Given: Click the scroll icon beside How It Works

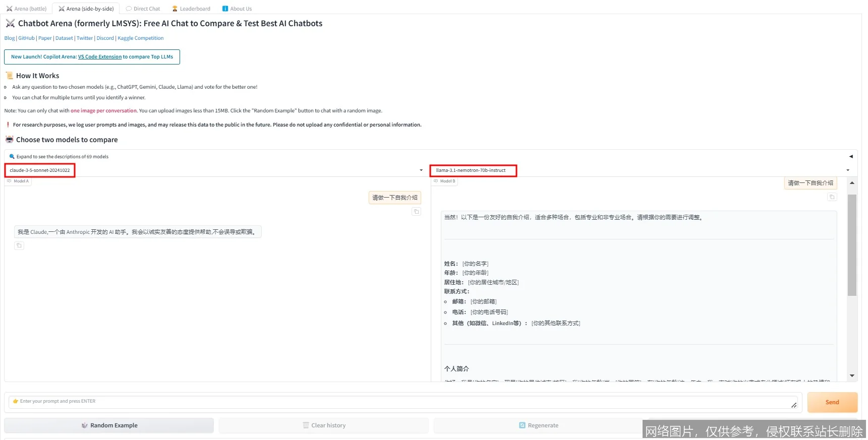Looking at the screenshot, I should (9, 76).
